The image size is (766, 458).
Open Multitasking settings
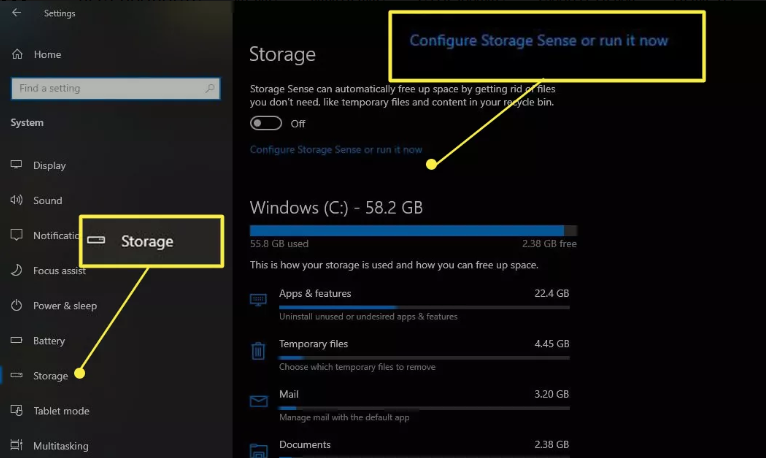pos(61,446)
